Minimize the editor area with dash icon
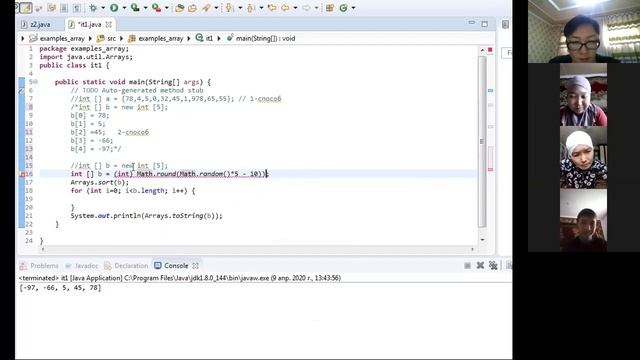 [x=471, y=23]
